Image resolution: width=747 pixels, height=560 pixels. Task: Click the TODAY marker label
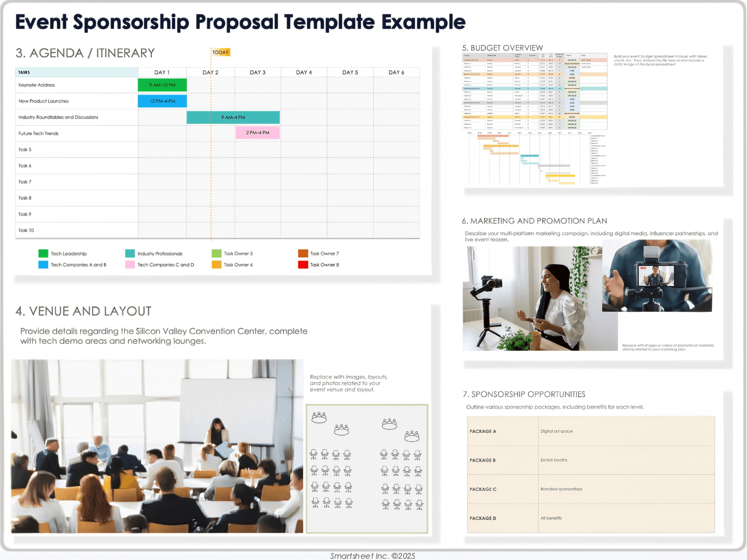221,52
